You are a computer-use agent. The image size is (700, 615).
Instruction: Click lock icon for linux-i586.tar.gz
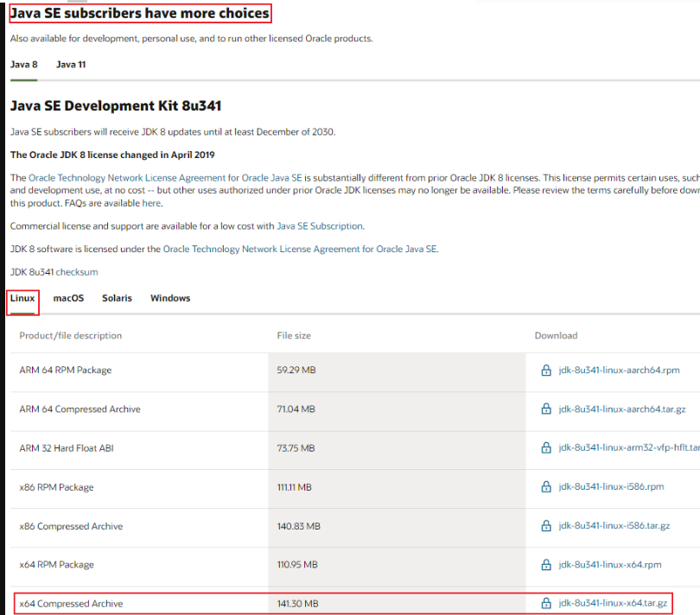[x=545, y=526]
